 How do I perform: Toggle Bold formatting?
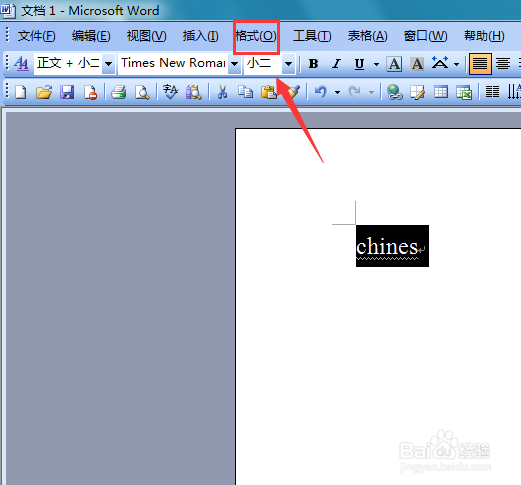(313, 64)
